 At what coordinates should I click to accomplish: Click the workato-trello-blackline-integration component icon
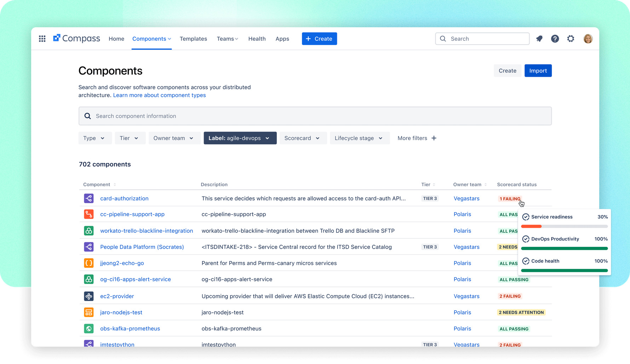[x=89, y=231]
